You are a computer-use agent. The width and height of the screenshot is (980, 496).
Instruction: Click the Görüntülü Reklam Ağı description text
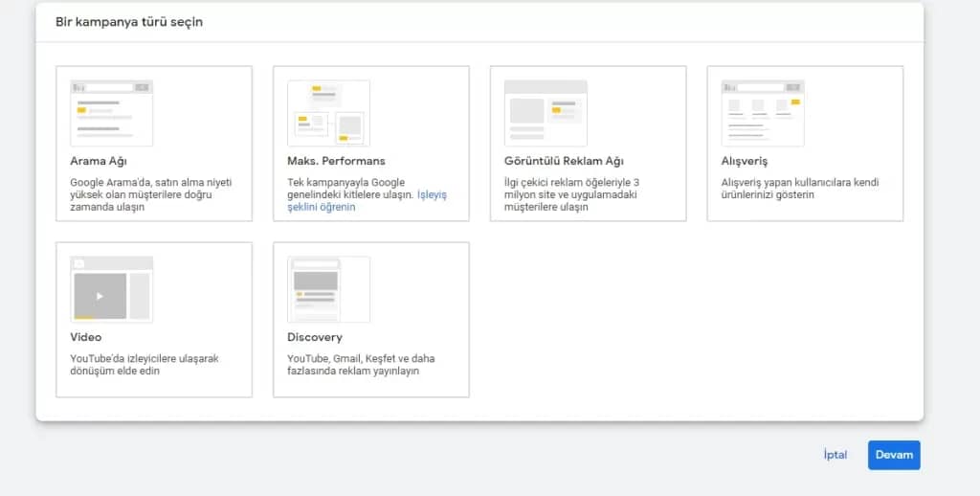[571, 194]
